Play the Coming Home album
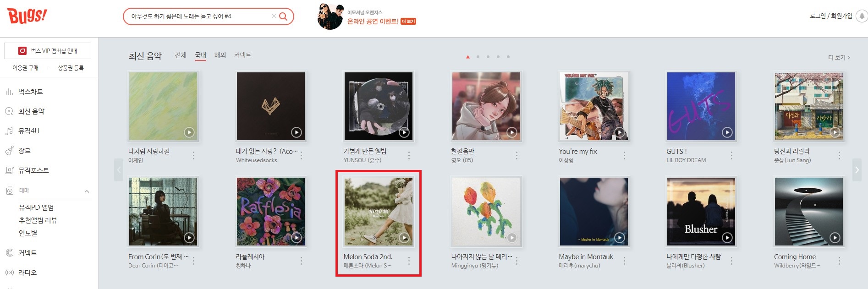868x289 pixels. coord(835,238)
